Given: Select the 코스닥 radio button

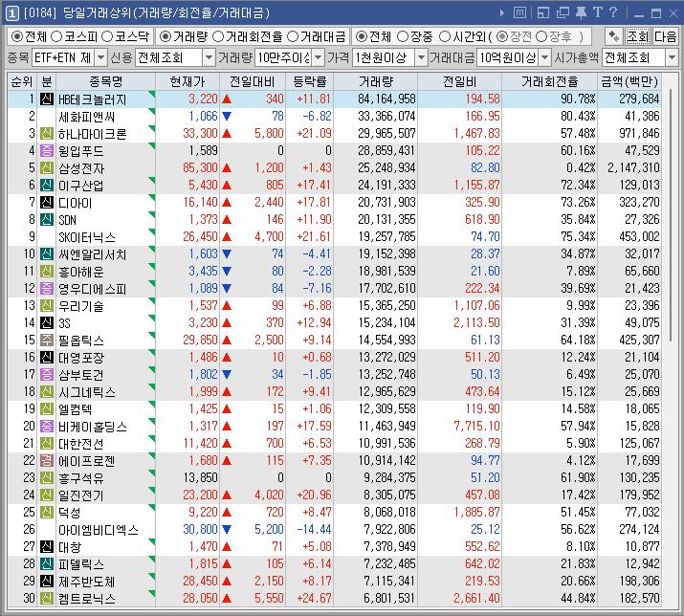Looking at the screenshot, I should [107, 36].
